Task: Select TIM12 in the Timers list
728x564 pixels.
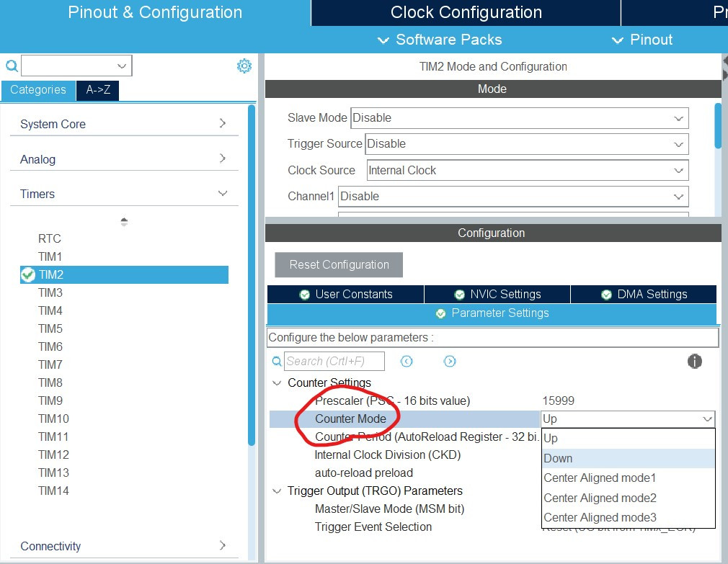Action: pos(53,455)
